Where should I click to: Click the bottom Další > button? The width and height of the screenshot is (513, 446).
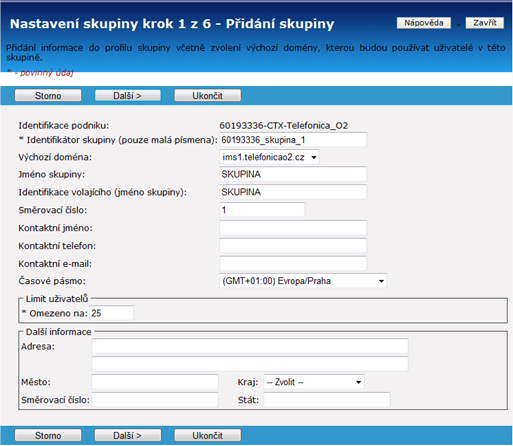128,435
